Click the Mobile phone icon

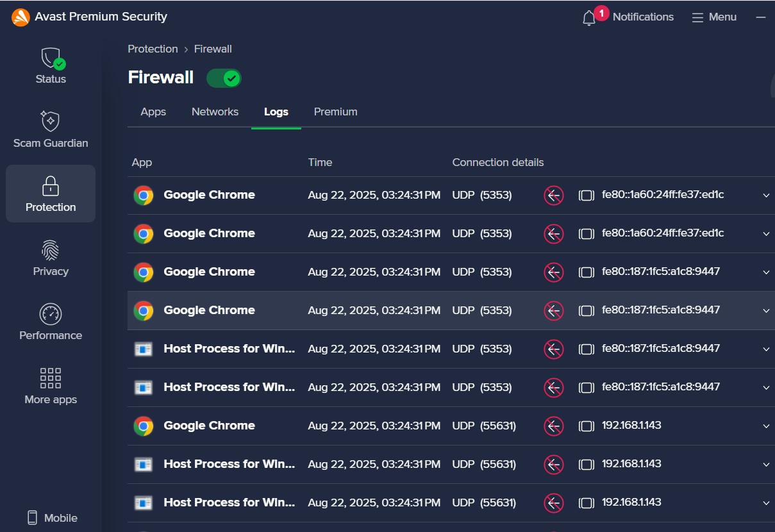32,518
